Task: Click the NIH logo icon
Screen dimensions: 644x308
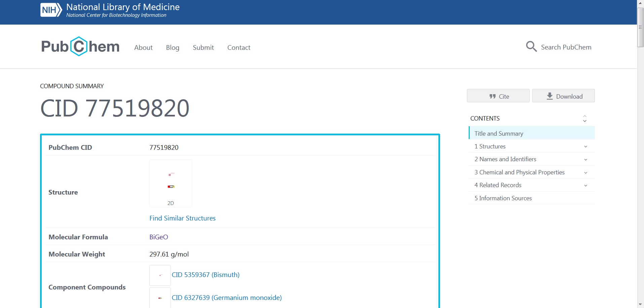Action: point(51,10)
